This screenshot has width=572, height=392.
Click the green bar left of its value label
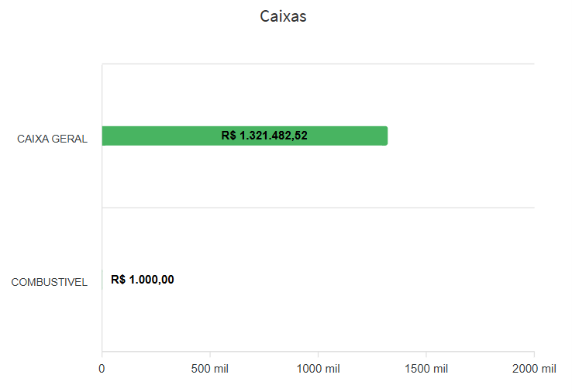coord(155,136)
